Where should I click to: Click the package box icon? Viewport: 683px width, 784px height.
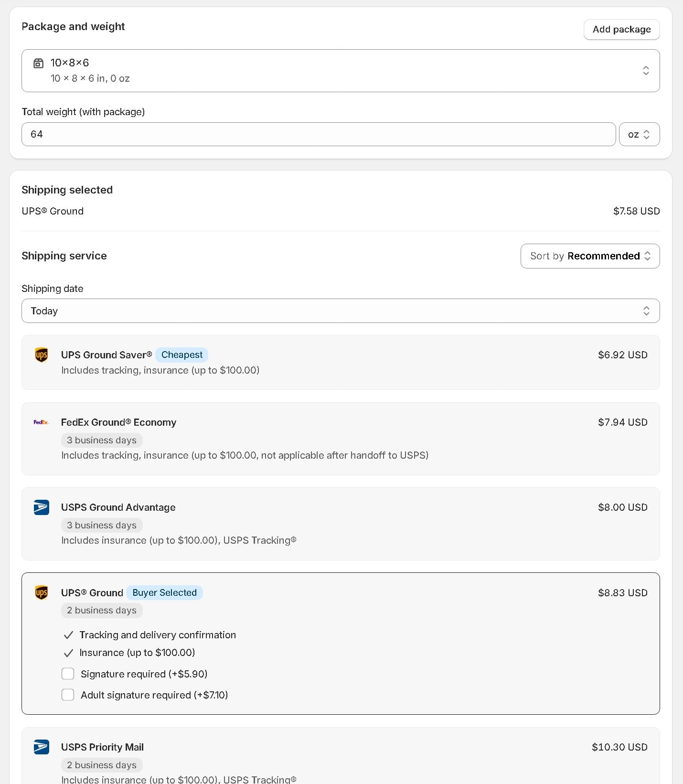pyautogui.click(x=38, y=63)
